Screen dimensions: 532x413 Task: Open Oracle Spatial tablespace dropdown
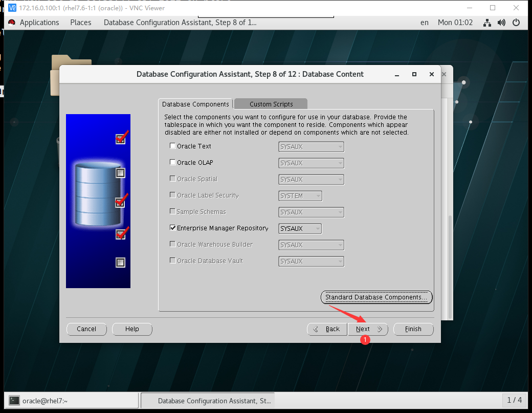(312, 179)
